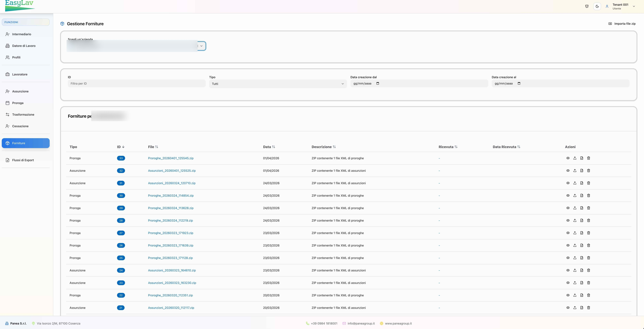Delete fornitura ID 32
644x329 pixels.
[588, 171]
